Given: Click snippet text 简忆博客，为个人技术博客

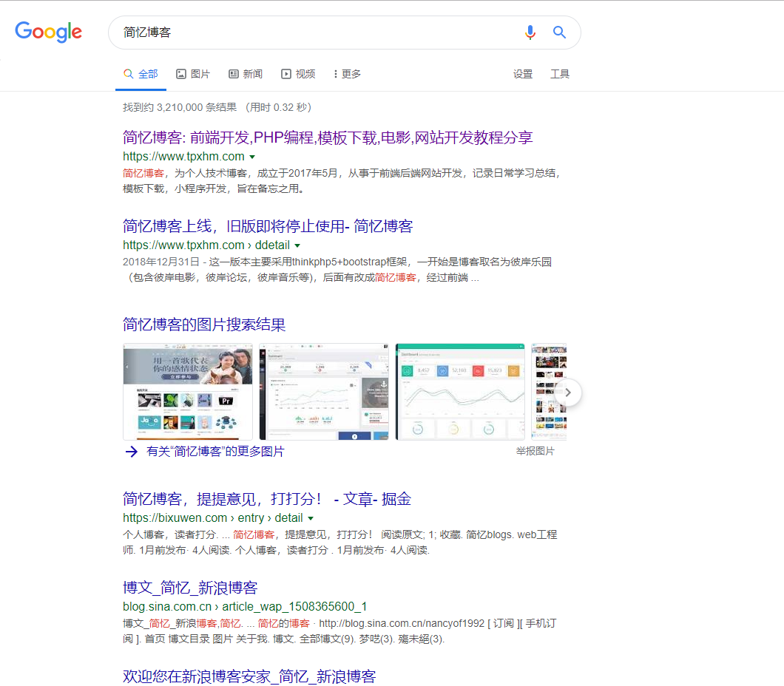Looking at the screenshot, I should [341, 181].
